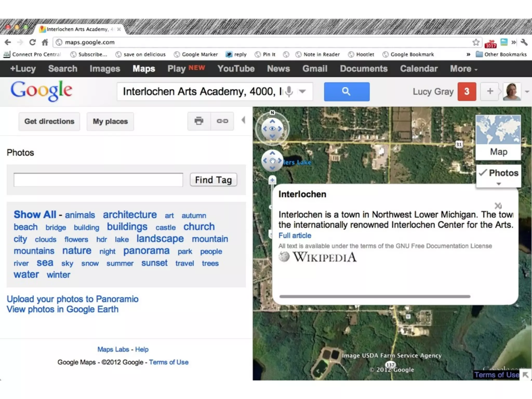Image resolution: width=532 pixels, height=399 pixels.
Task: Click the print icon button
Action: (x=199, y=121)
